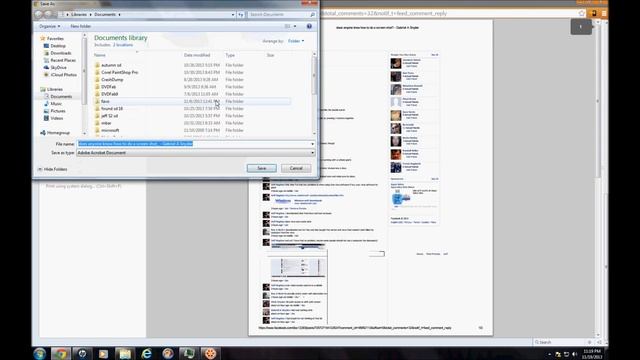Select the 'DVDFab' folder

coord(108,87)
